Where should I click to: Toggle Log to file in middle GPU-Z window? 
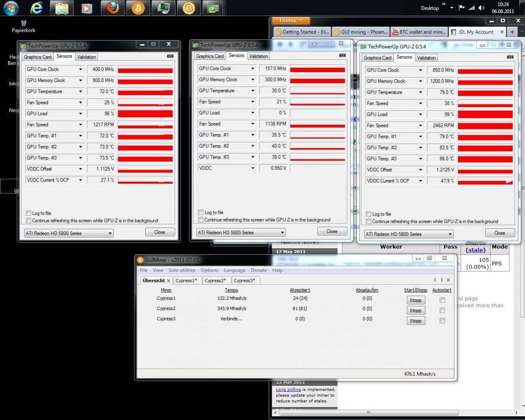coord(201,212)
